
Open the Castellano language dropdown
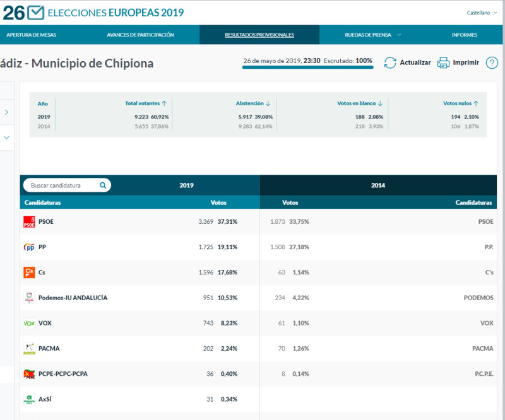482,13
